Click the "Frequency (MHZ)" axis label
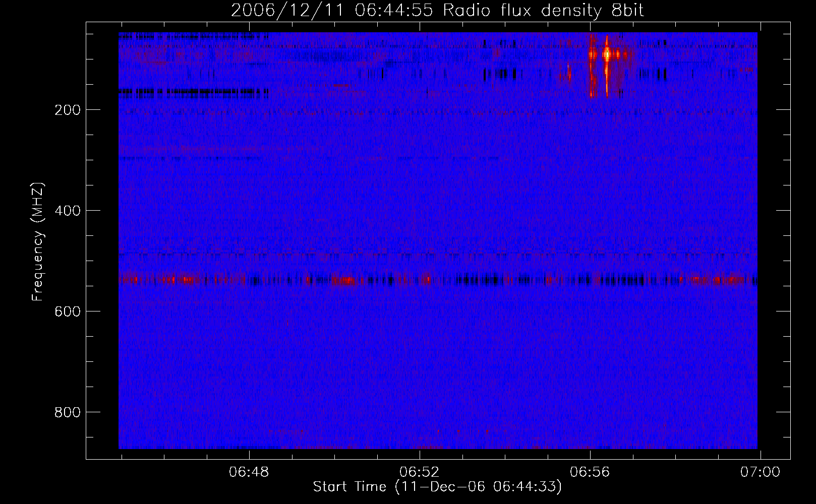 [38, 241]
